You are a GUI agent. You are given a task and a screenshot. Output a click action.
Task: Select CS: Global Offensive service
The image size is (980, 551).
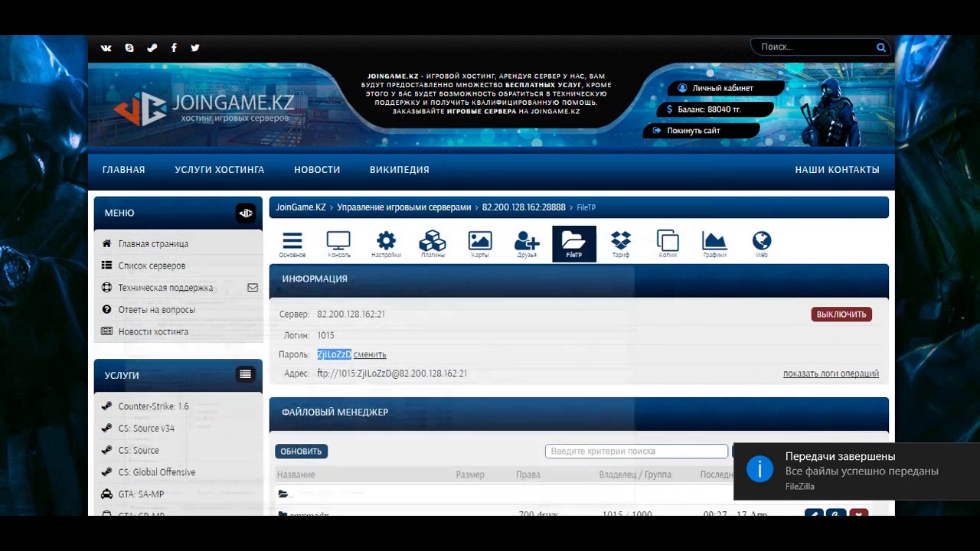click(157, 472)
